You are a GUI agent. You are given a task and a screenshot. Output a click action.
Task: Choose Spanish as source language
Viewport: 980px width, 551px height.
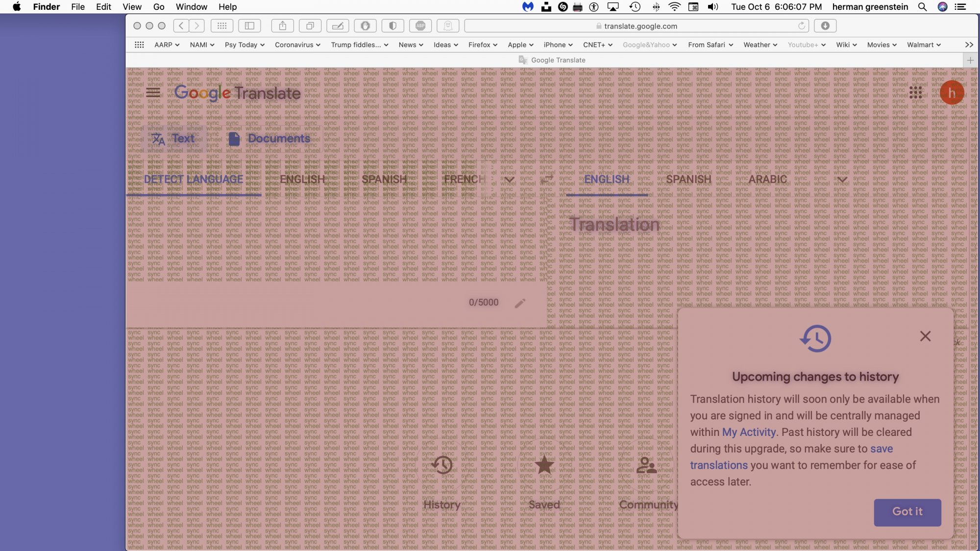[x=384, y=179]
